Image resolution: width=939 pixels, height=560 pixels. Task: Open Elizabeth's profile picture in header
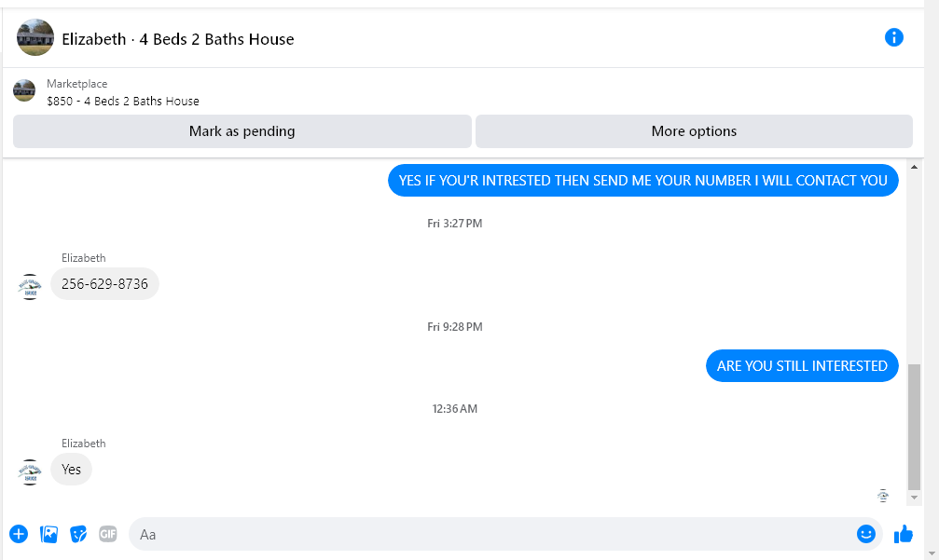tap(35, 37)
